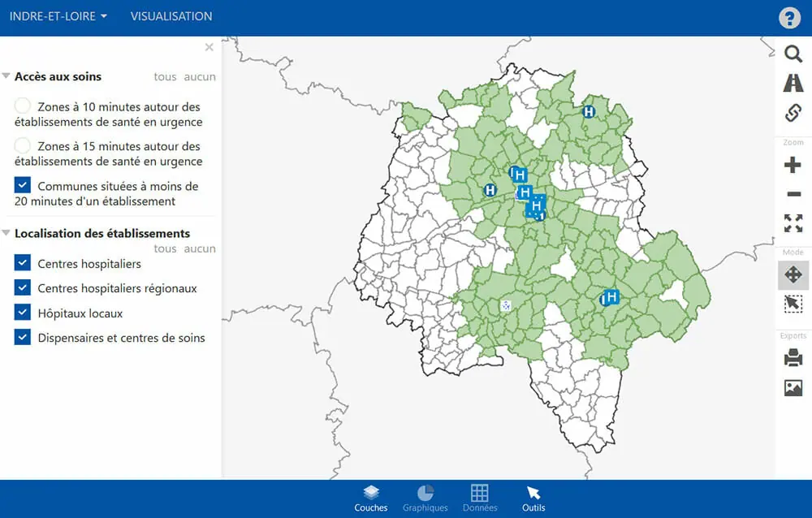Click the print export icon
Image resolution: width=812 pixels, height=518 pixels.
pos(793,357)
